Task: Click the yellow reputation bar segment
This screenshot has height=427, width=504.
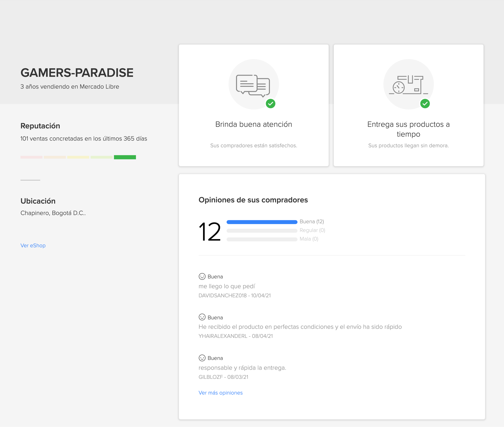Action: click(x=78, y=157)
